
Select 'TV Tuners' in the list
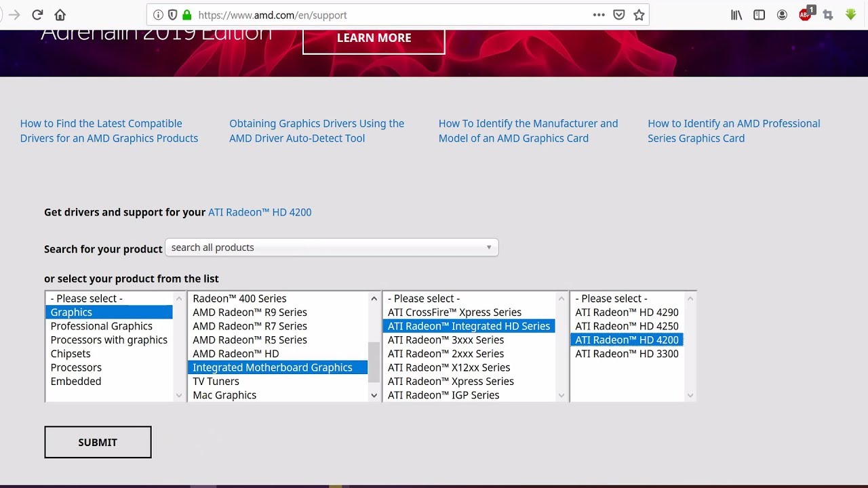pyautogui.click(x=278, y=381)
